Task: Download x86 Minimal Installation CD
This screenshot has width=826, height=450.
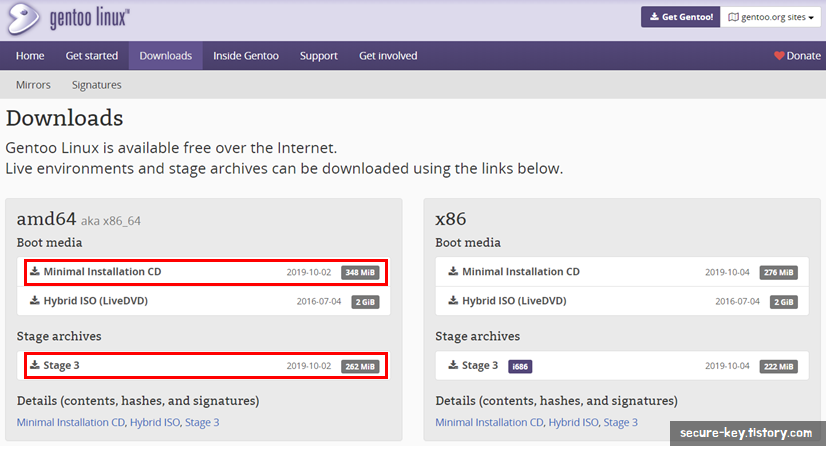Action: coord(622,272)
